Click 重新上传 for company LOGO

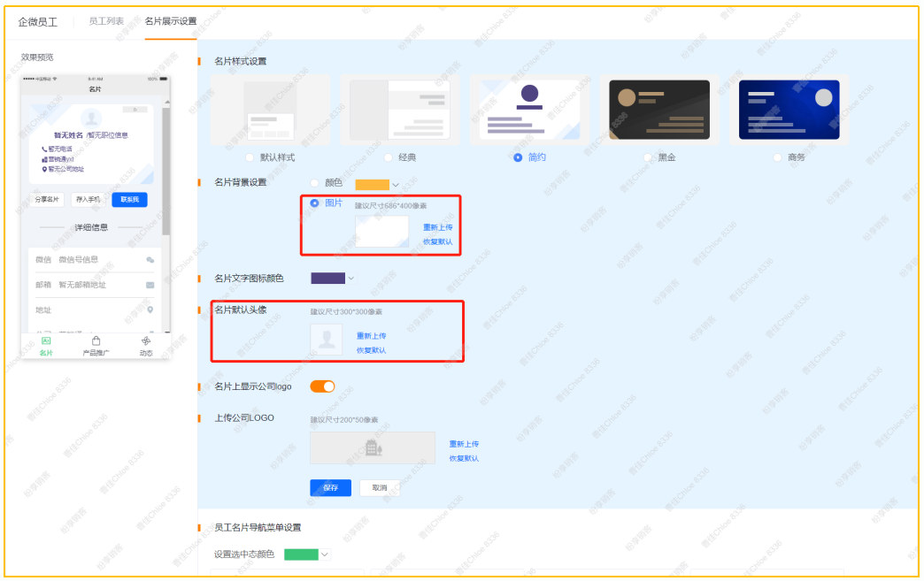(x=465, y=444)
